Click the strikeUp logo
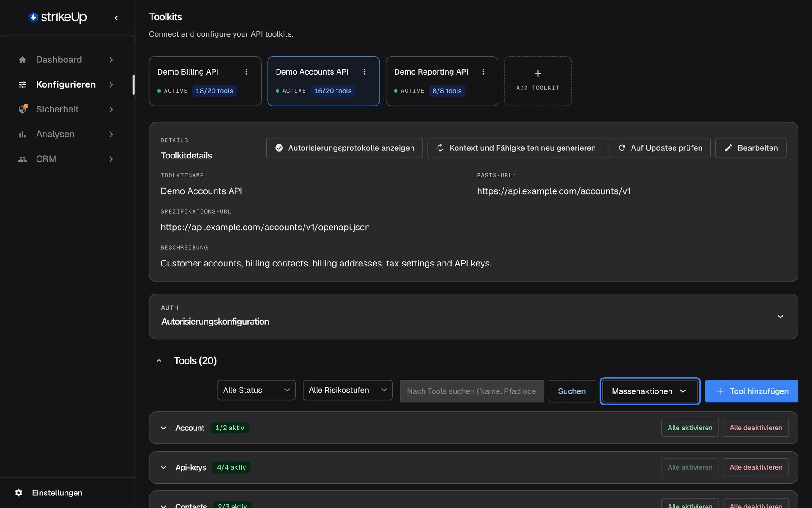 pos(58,17)
